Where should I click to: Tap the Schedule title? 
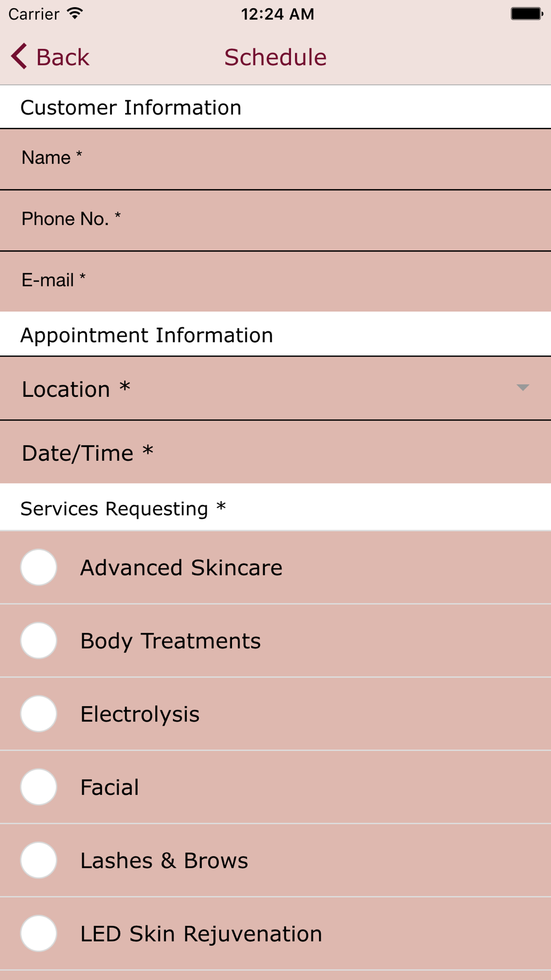(275, 57)
